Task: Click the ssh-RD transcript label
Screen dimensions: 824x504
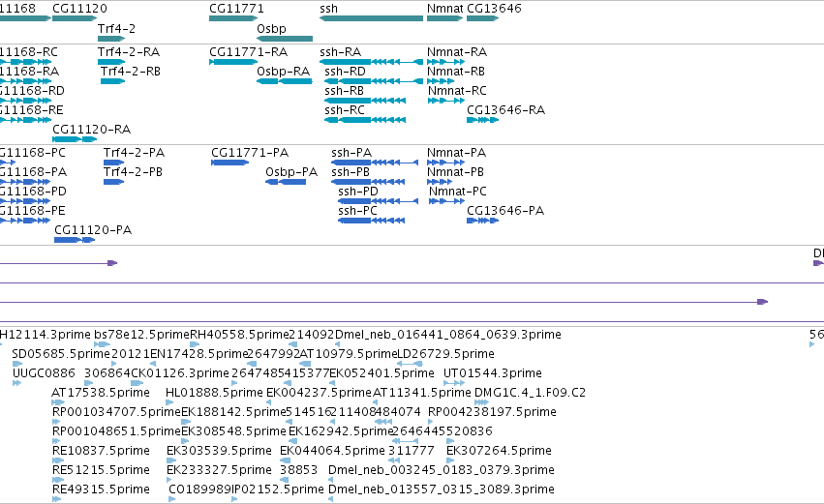Action: click(345, 72)
